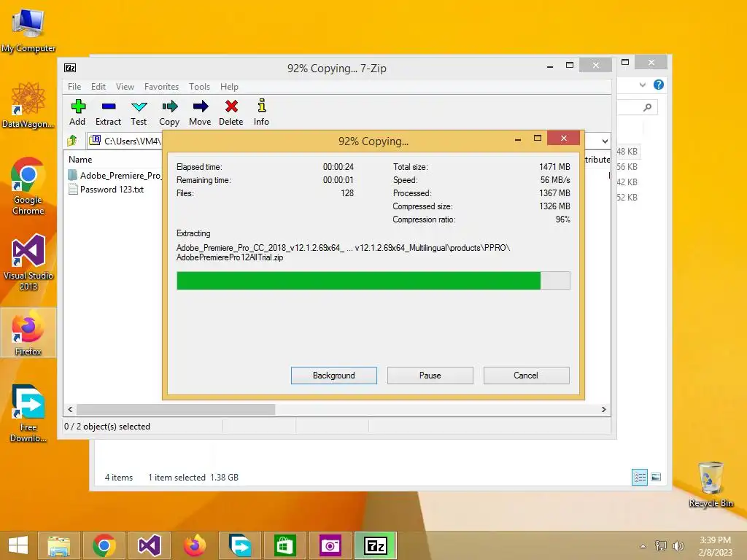Select Google Chrome desktop shortcut
This screenshot has height=560, width=747.
pos(28,186)
